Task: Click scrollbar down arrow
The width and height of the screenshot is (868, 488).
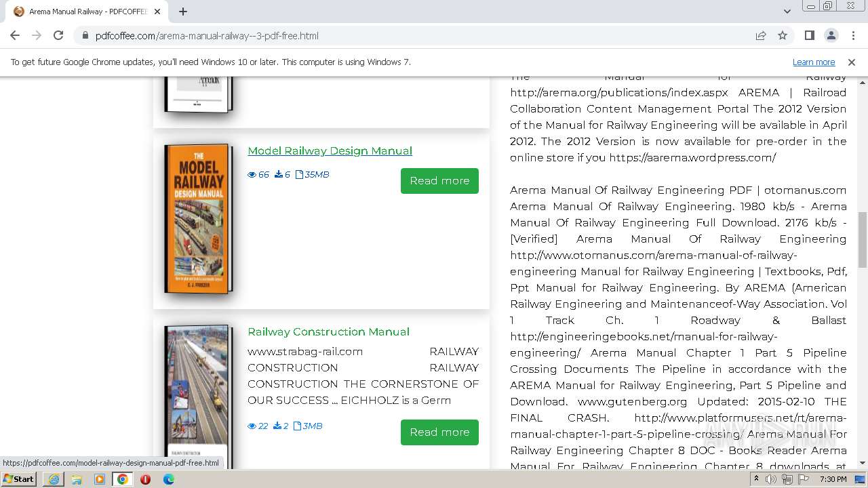Action: coord(863,464)
